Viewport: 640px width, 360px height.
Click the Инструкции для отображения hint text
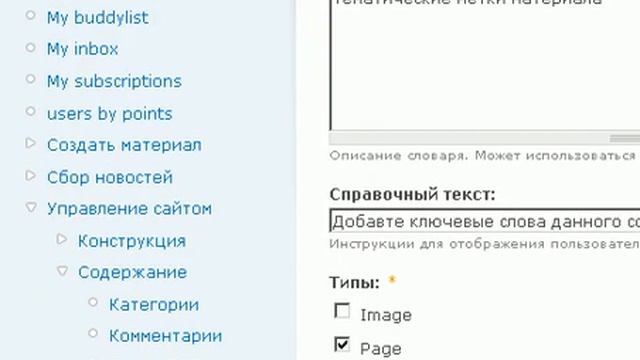[484, 244]
